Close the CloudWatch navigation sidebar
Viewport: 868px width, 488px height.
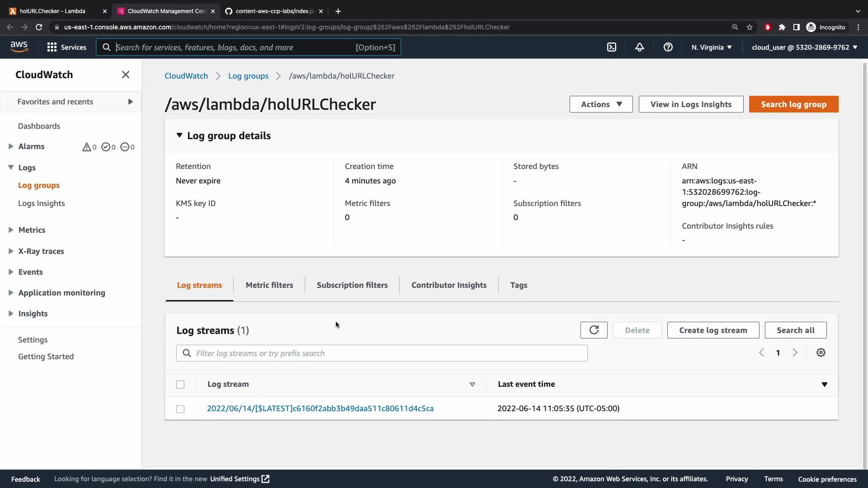(x=126, y=75)
